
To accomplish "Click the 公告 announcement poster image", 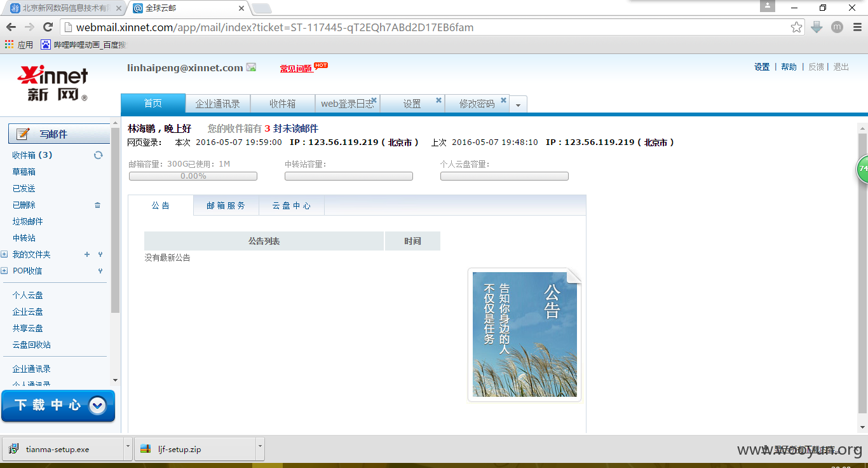I will point(525,335).
